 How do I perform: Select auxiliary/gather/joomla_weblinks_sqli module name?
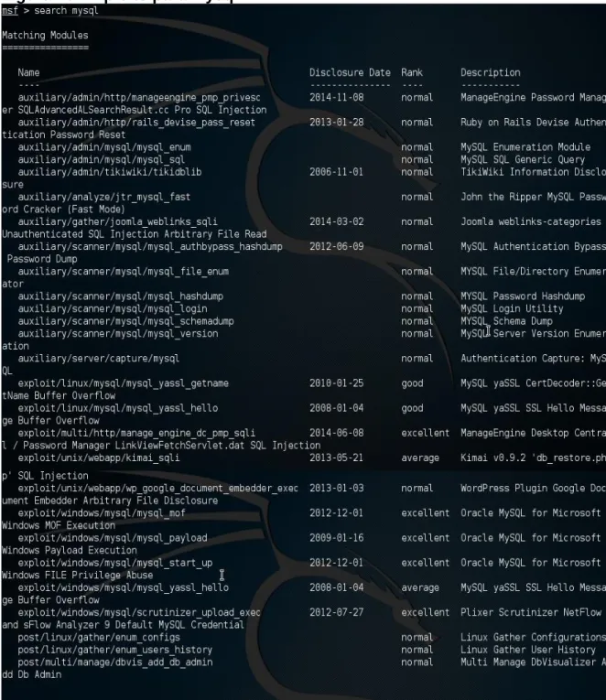pyautogui.click(x=117, y=222)
